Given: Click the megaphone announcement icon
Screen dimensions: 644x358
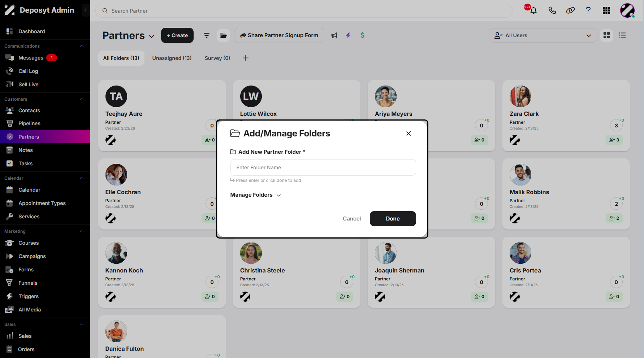Looking at the screenshot, I should (x=334, y=35).
